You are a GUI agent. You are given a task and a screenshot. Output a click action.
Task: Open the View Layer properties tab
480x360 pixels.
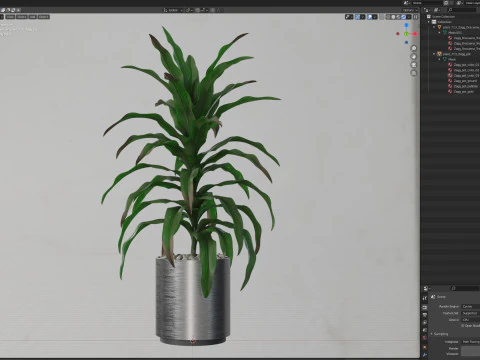pyautogui.click(x=425, y=322)
